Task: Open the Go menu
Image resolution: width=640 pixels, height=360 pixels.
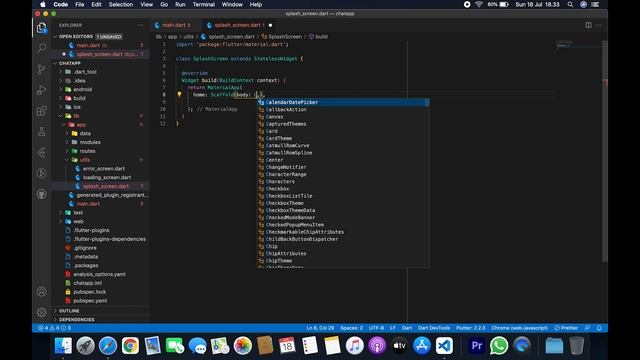Action: (x=164, y=4)
